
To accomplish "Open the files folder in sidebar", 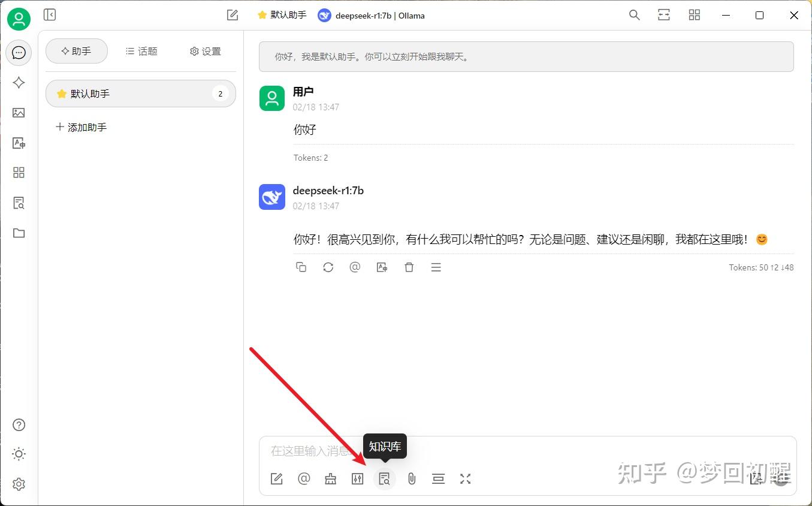I will 19,233.
